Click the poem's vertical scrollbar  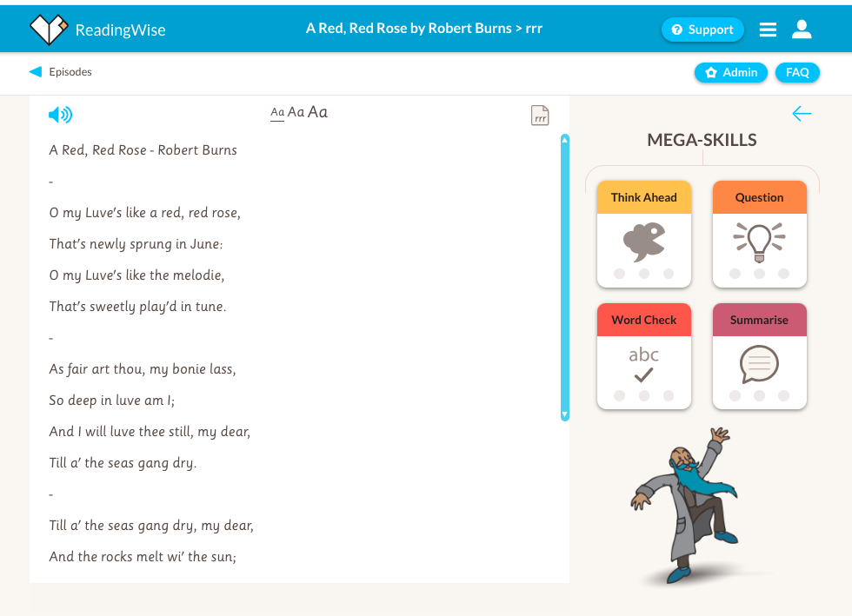[x=565, y=278]
